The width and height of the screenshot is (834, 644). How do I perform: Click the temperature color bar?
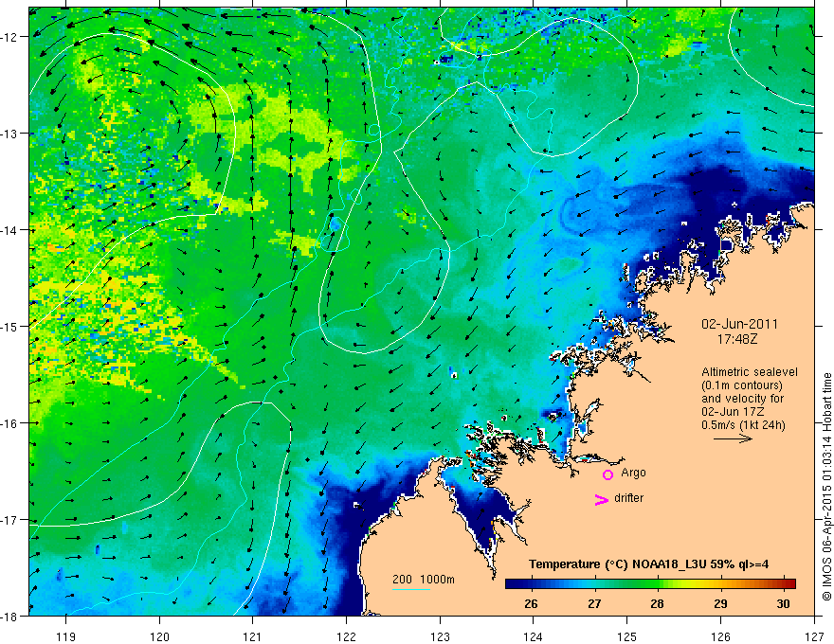click(x=650, y=584)
